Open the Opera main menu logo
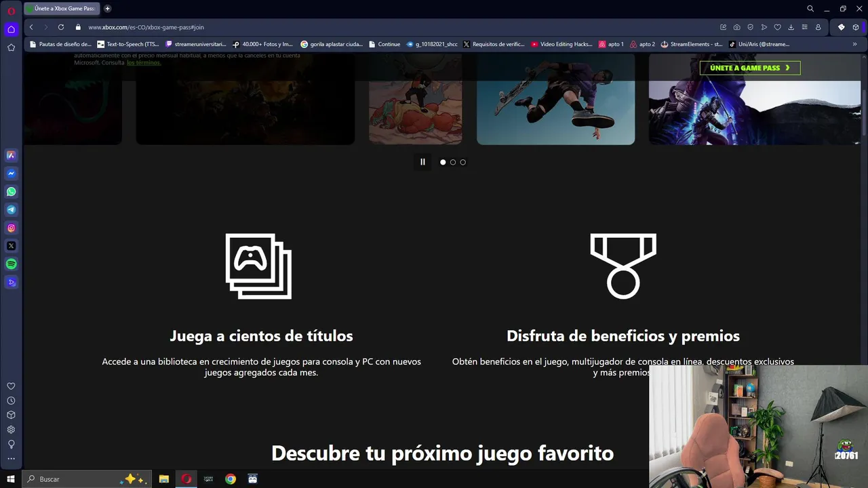The height and width of the screenshot is (488, 868). pyautogui.click(x=11, y=10)
